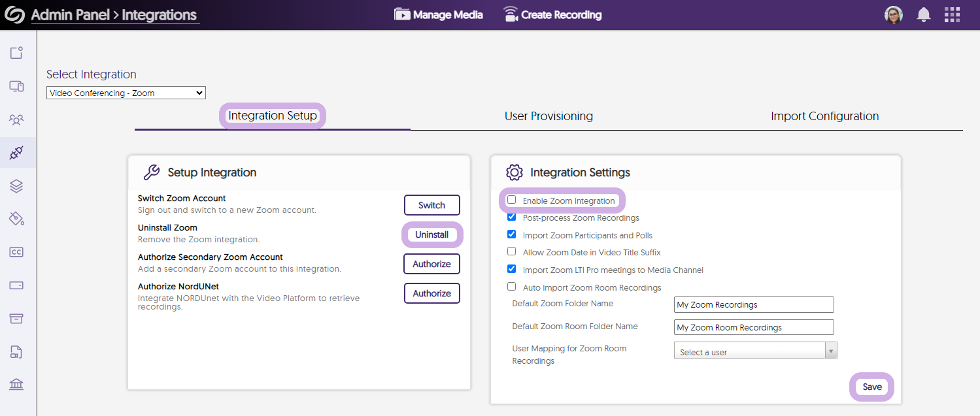Screen dimensions: 980x416
Task: Open the archive box icon in the sidebar
Action: 17,319
